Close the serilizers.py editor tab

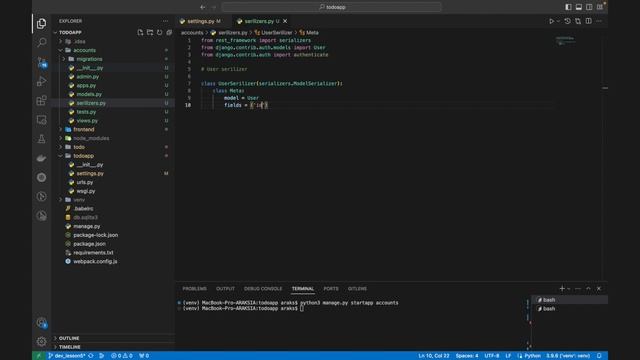[x=285, y=21]
